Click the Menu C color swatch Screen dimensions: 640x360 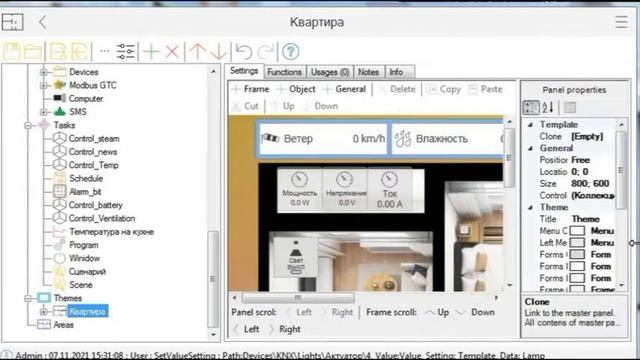tap(577, 231)
